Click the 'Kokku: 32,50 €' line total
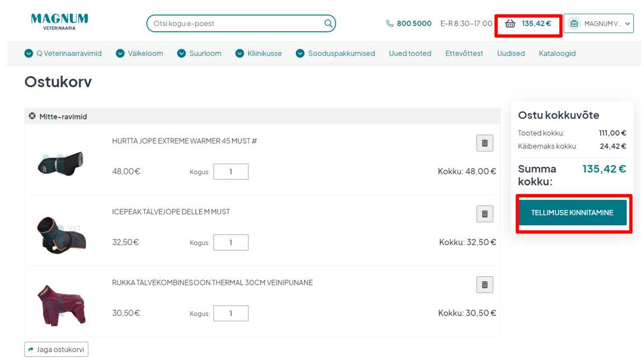The image size is (644, 364). point(467,242)
